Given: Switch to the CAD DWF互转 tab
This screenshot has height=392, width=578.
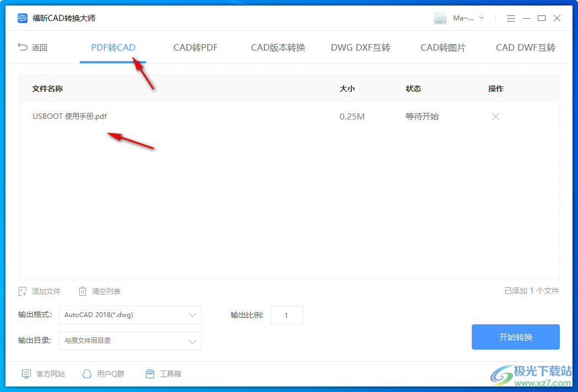Looking at the screenshot, I should click(x=525, y=47).
